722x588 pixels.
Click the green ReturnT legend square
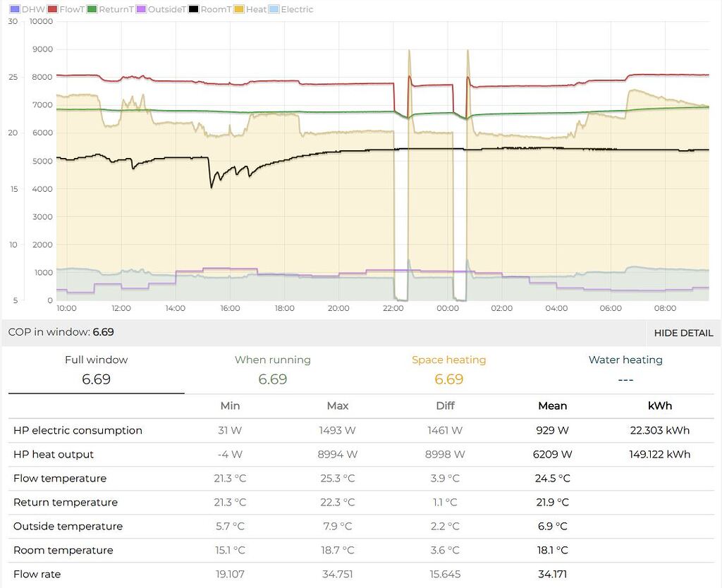click(x=94, y=9)
